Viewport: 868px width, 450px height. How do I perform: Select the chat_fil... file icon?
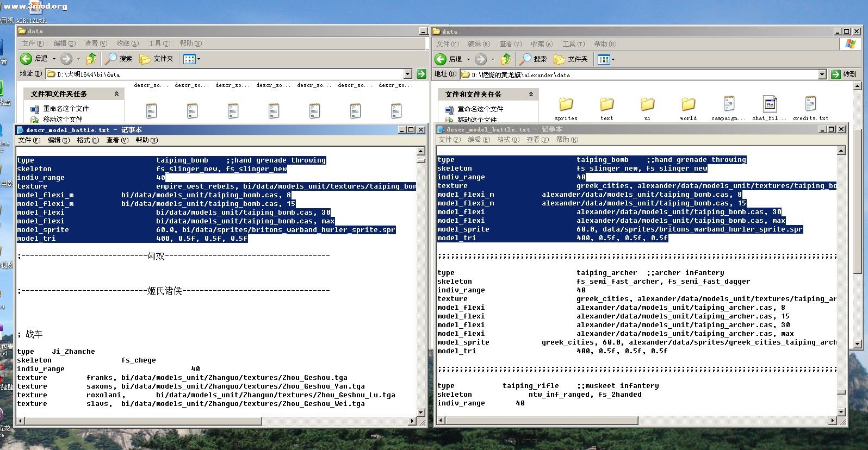tap(770, 104)
